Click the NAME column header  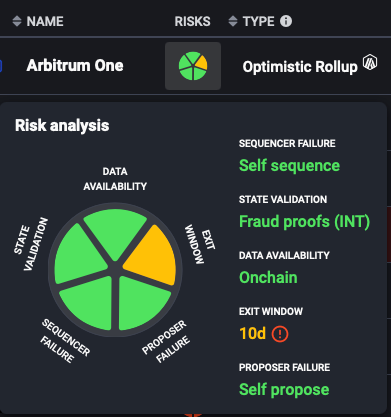click(x=45, y=21)
